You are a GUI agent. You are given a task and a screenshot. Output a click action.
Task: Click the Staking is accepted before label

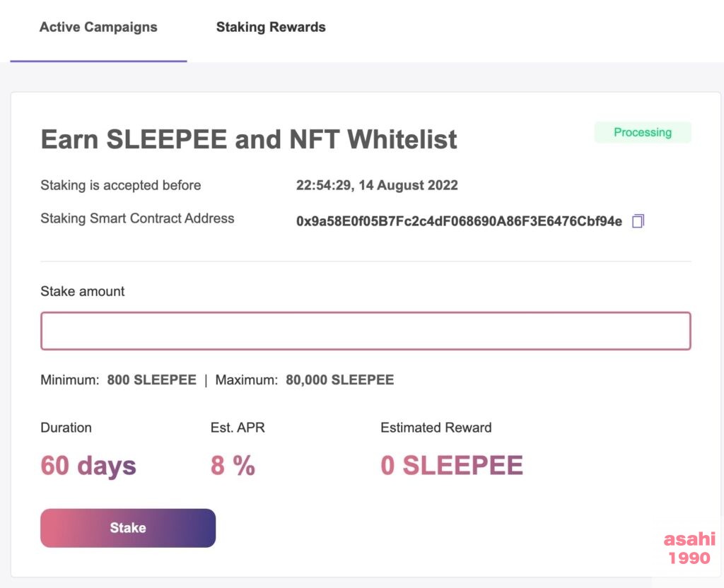click(x=121, y=185)
